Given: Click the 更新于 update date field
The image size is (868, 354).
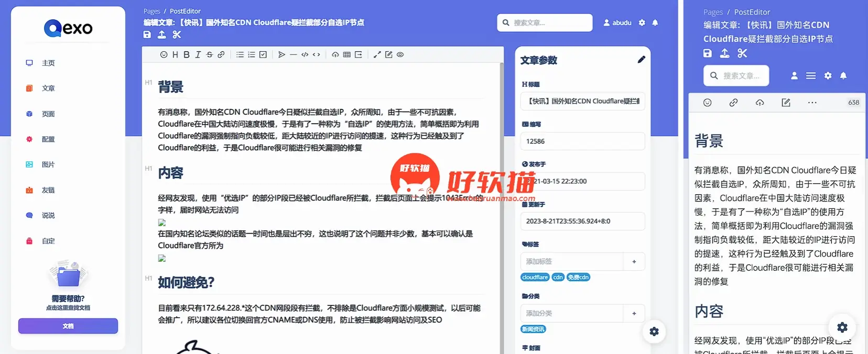Looking at the screenshot, I should pyautogui.click(x=582, y=221).
